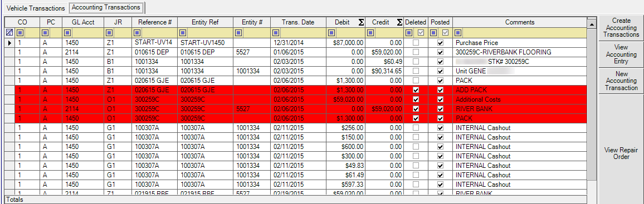Click the Additional Costs comment cell
Image resolution: width=644 pixels, height=204 pixels.
pyautogui.click(x=520, y=99)
